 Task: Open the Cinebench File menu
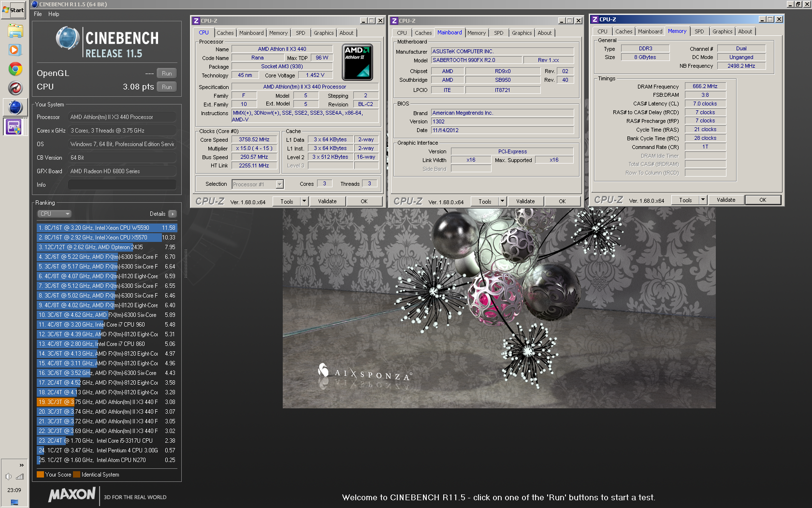pyautogui.click(x=38, y=14)
